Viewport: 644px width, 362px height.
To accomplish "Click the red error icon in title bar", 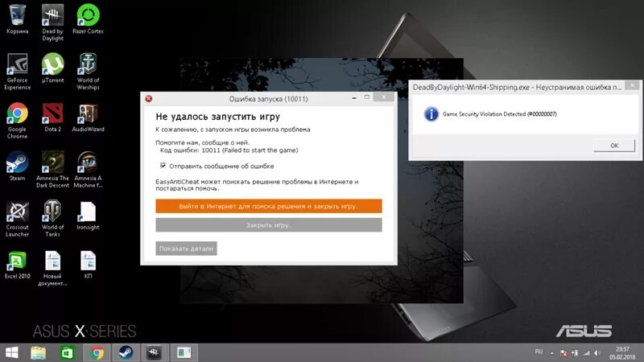I will coord(149,98).
